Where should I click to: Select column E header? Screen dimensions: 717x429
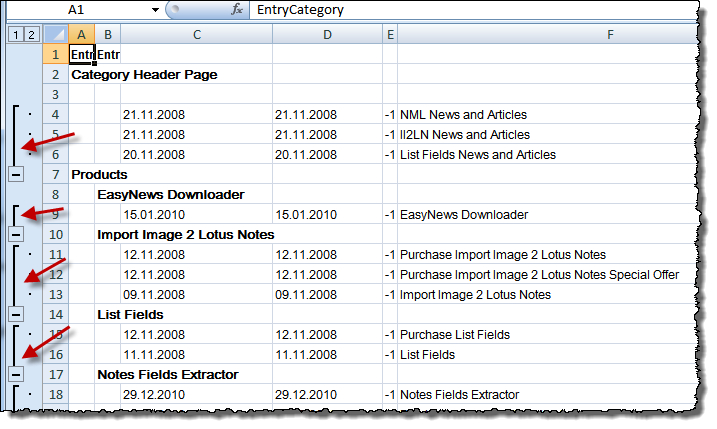(390, 35)
